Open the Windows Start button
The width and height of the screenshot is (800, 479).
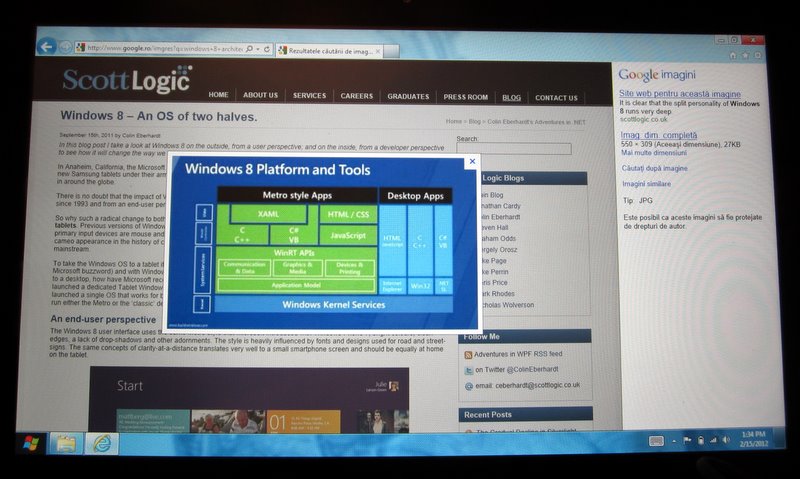click(32, 443)
